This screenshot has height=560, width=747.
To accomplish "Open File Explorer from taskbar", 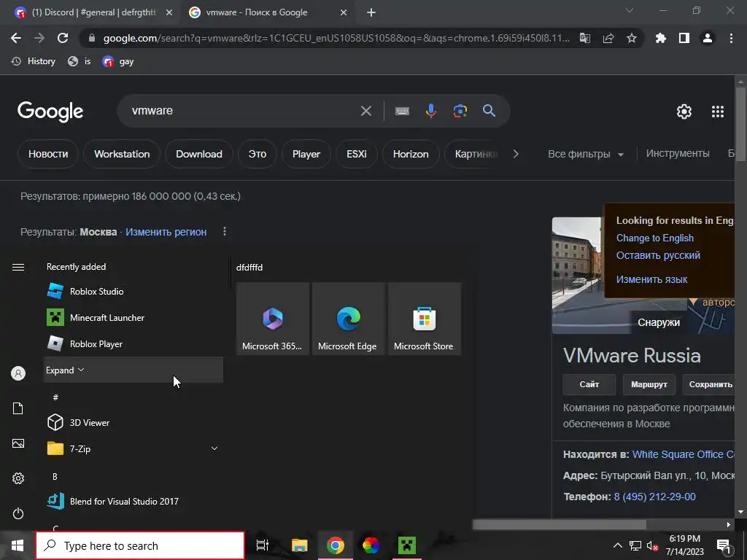I will [300, 545].
